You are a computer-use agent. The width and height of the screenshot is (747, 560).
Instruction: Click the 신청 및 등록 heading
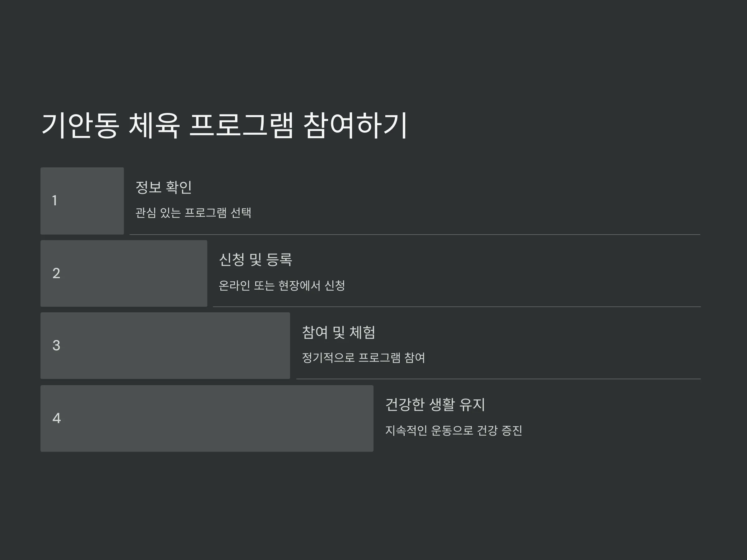pos(255,259)
